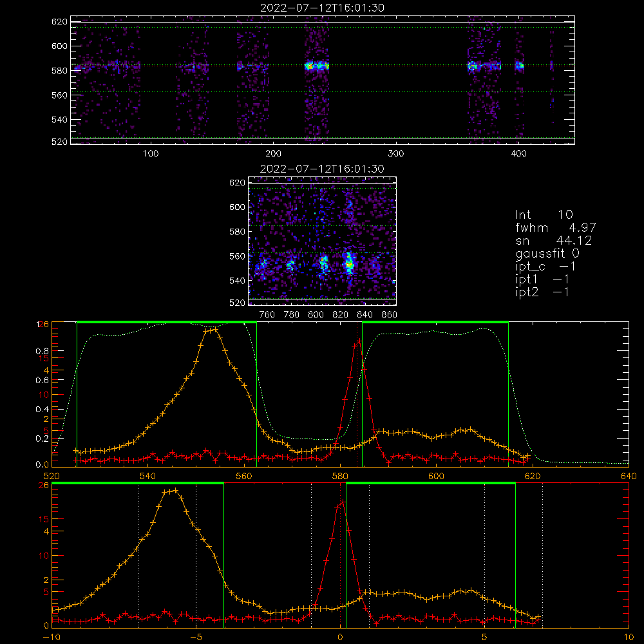Viewport: 644px width, 644px height.
Task: Click bright emission spot near x=365 in top spectrum
Action: [473, 66]
